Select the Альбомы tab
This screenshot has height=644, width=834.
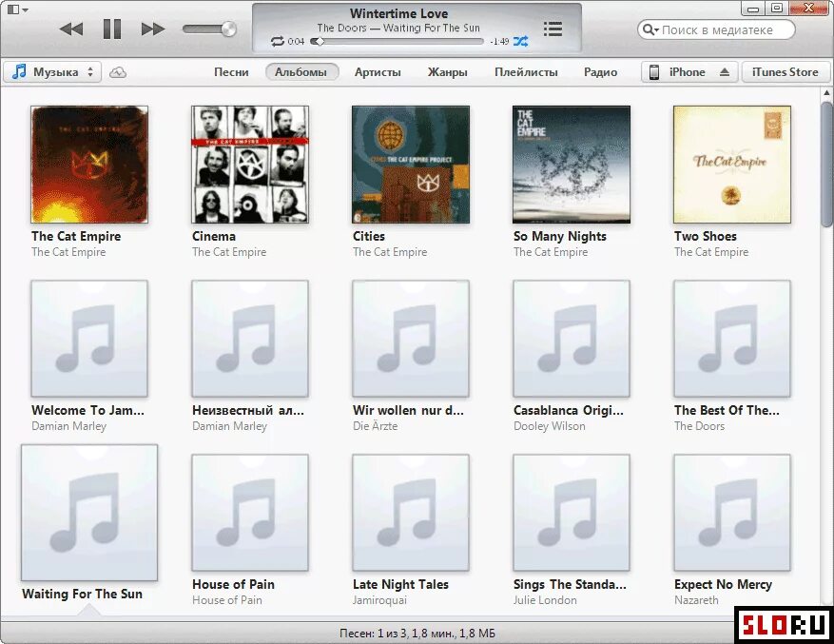pyautogui.click(x=301, y=72)
